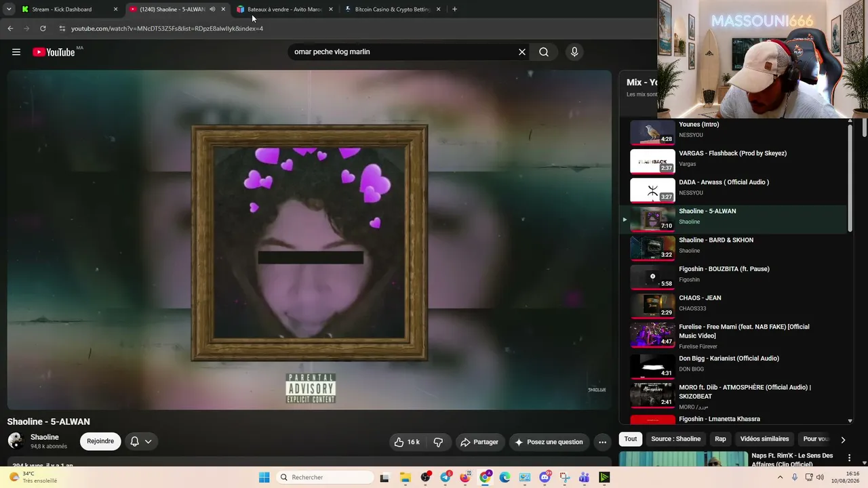Open Firefox from the taskbar
The width and height of the screenshot is (868, 488).
pyautogui.click(x=465, y=477)
